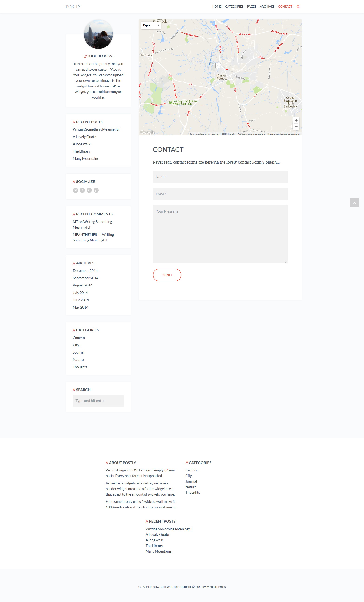
Task: Click the Google logo on map
Action: (148, 132)
